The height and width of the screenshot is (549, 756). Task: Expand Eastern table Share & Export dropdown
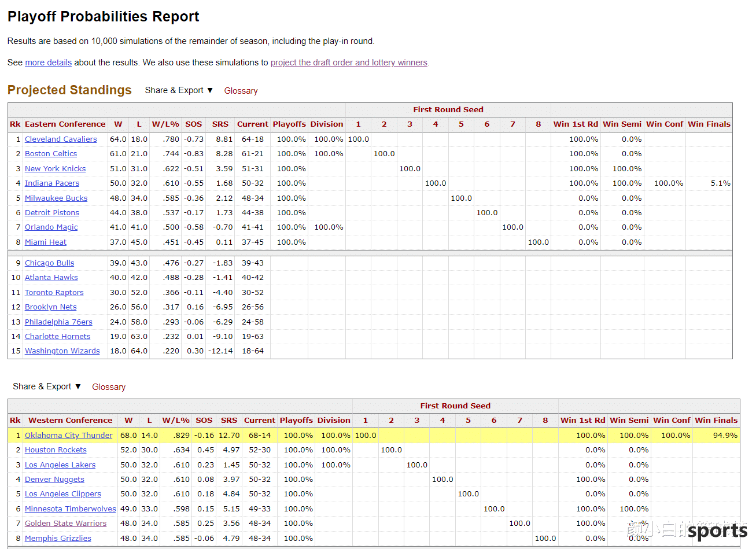179,90
